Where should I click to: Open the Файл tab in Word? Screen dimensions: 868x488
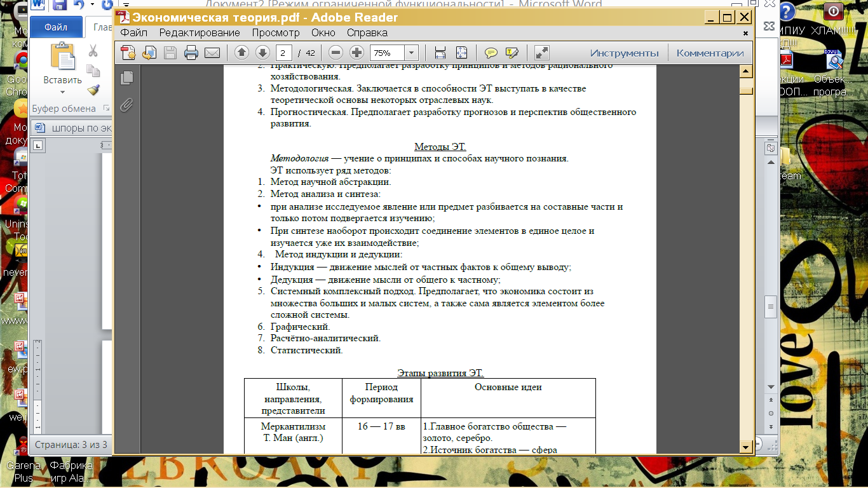click(57, 27)
